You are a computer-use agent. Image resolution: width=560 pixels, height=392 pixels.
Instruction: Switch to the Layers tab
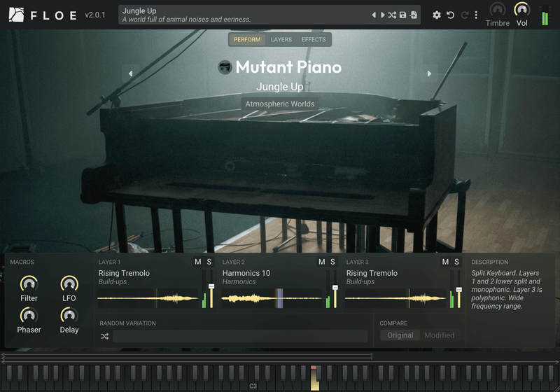[281, 40]
